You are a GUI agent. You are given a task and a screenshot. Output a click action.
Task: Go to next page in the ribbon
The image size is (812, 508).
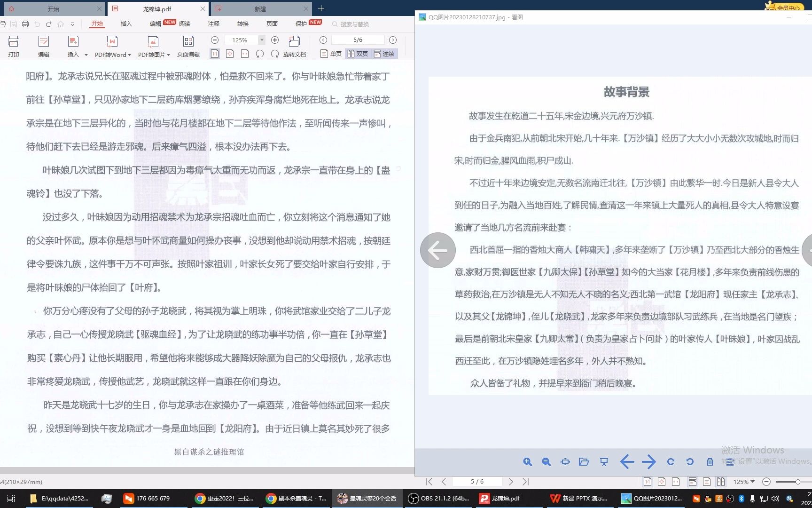point(393,40)
